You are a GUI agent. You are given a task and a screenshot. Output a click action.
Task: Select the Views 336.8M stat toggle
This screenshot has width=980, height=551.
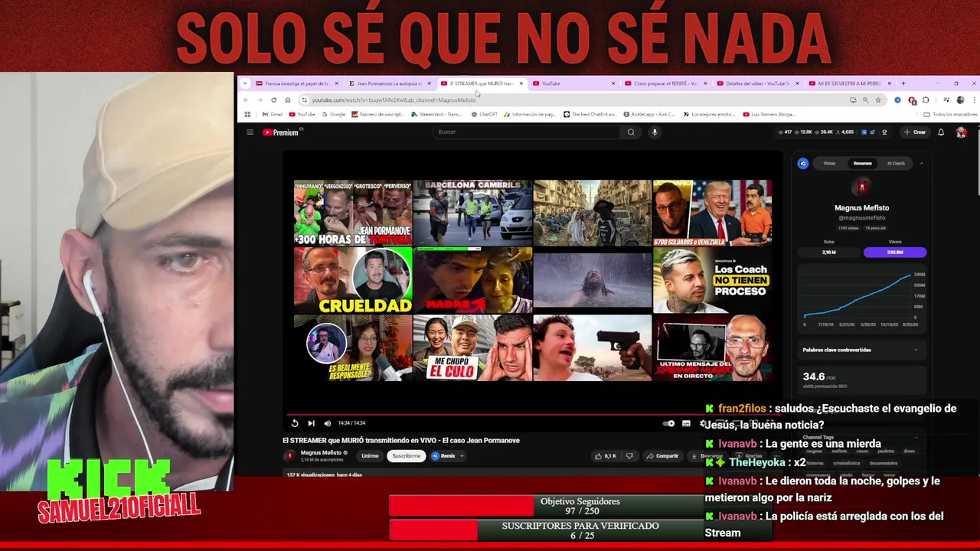(894, 252)
